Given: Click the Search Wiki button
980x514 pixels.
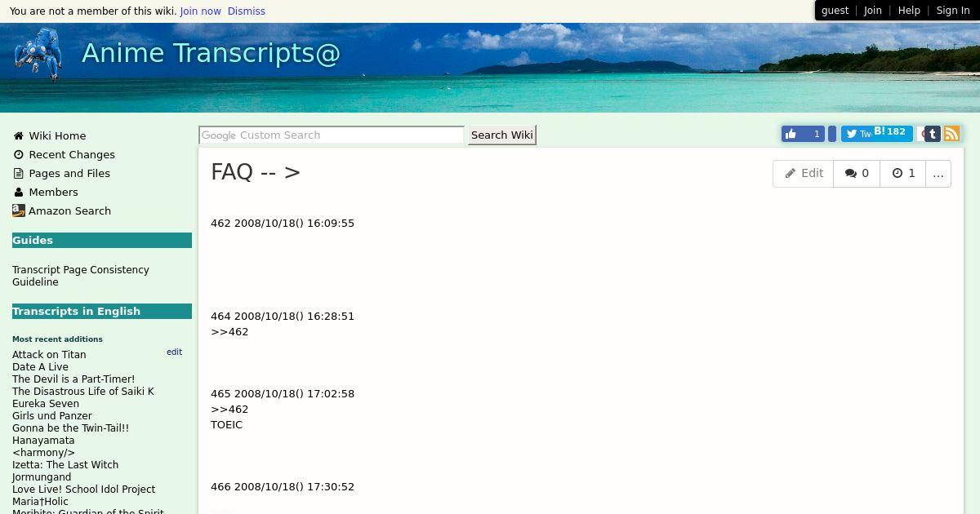Looking at the screenshot, I should pyautogui.click(x=502, y=135).
